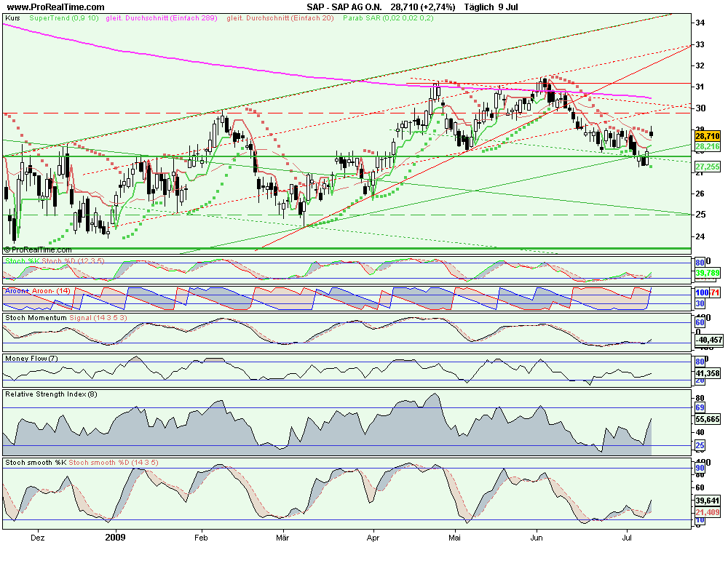Image resolution: width=728 pixels, height=582 pixels.
Task: Select the Kurs panel label
Action: (x=12, y=18)
